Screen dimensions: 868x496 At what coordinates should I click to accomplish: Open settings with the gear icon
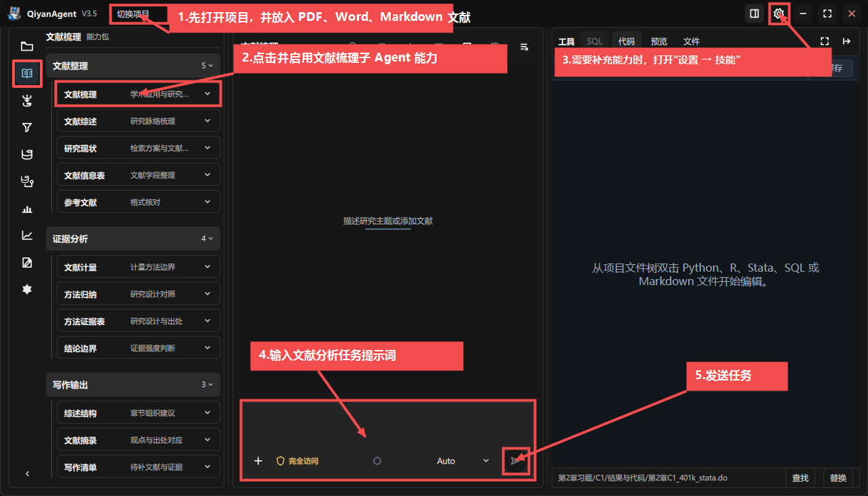[779, 14]
